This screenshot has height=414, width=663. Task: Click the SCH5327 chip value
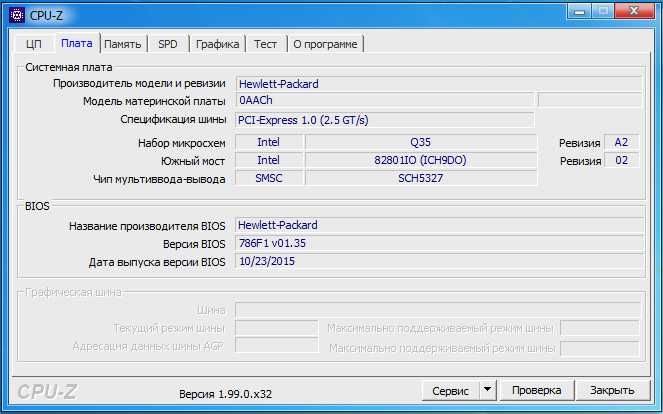click(421, 178)
